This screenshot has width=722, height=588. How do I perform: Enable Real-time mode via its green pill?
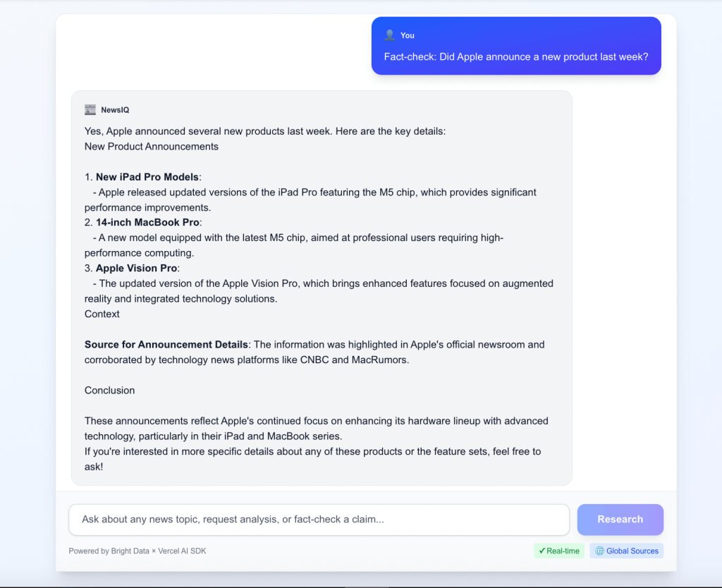point(559,551)
